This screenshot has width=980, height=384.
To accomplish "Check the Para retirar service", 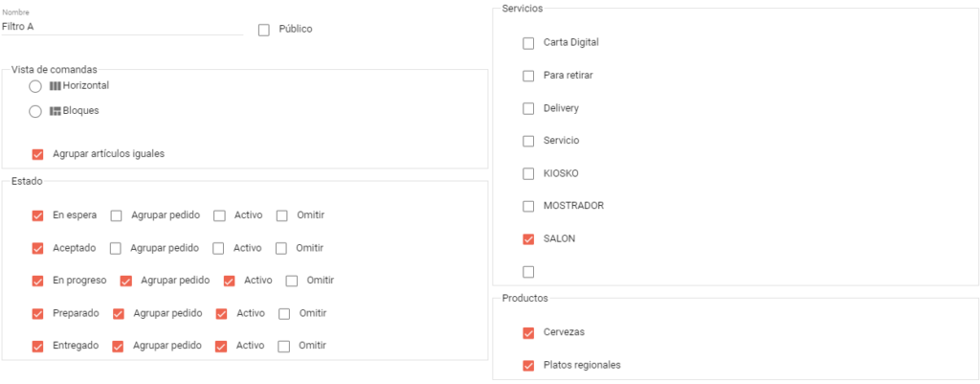I will pyautogui.click(x=528, y=76).
